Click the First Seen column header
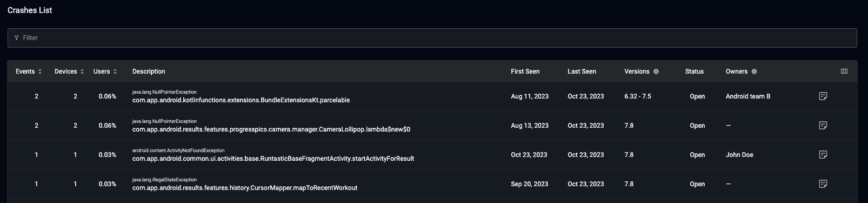 (525, 71)
